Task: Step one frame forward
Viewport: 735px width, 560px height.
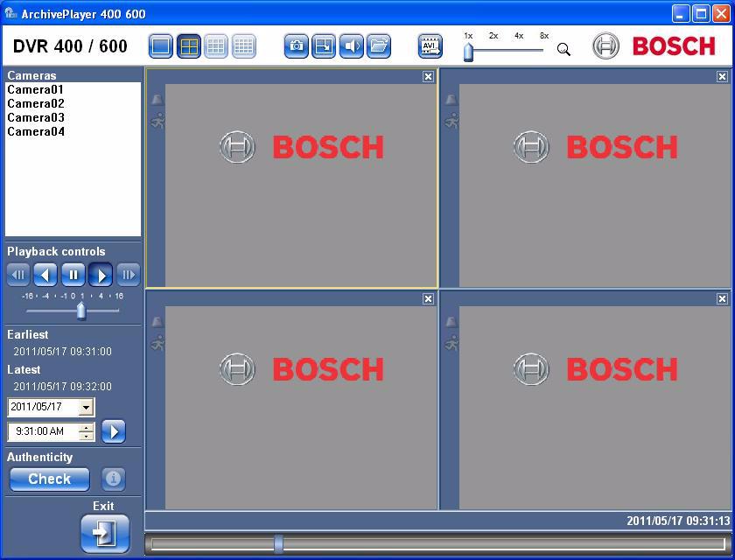Action: pos(129,275)
